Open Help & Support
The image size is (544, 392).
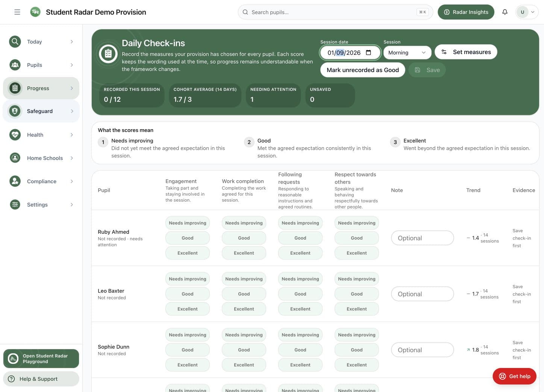point(41,379)
